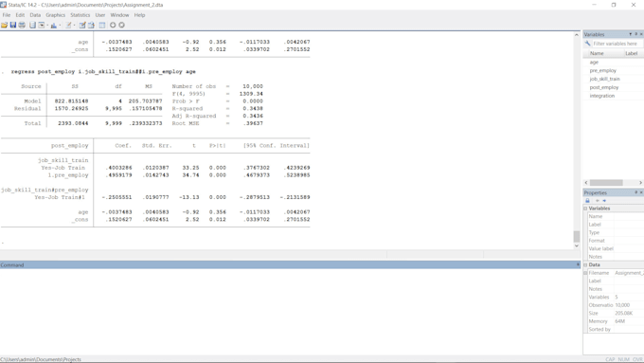
Task: Click the Print results toolbar icon
Action: point(22,25)
